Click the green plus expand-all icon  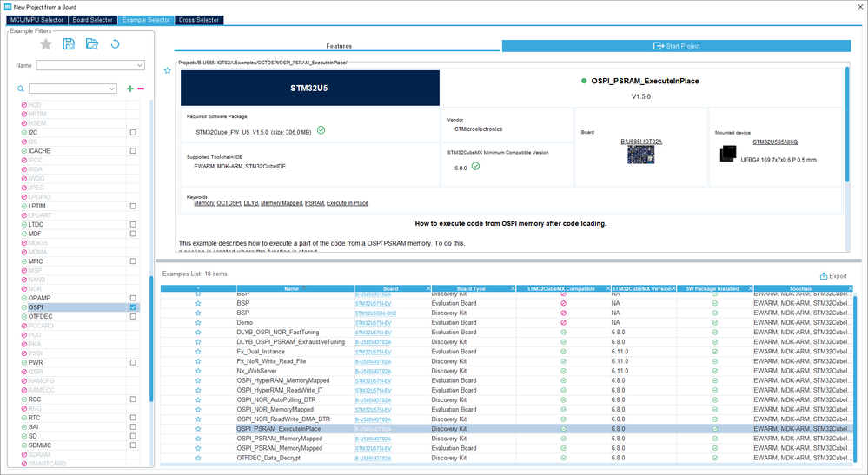[130, 89]
